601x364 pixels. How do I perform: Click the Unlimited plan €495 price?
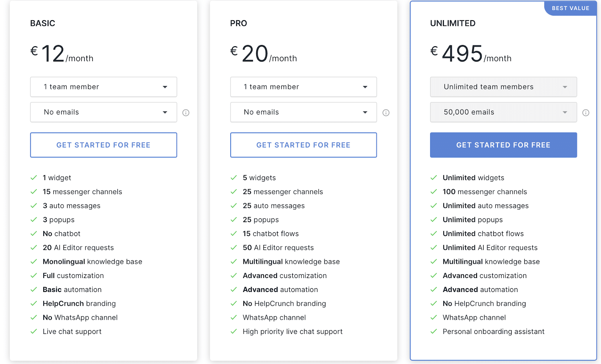tap(462, 54)
